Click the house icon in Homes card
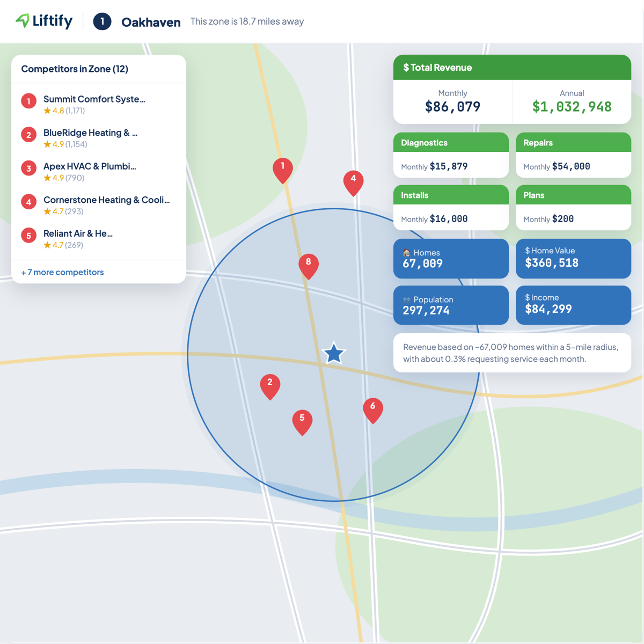Screen dimensions: 644x644 406,253
